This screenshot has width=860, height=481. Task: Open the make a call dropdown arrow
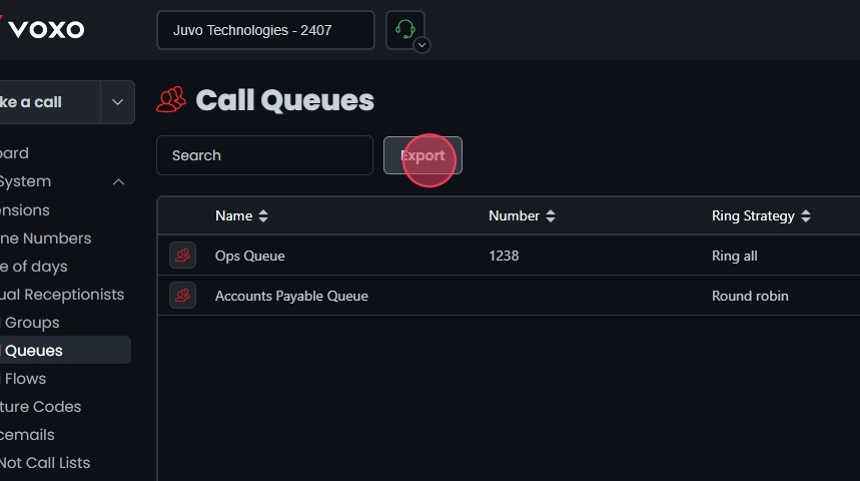(117, 102)
